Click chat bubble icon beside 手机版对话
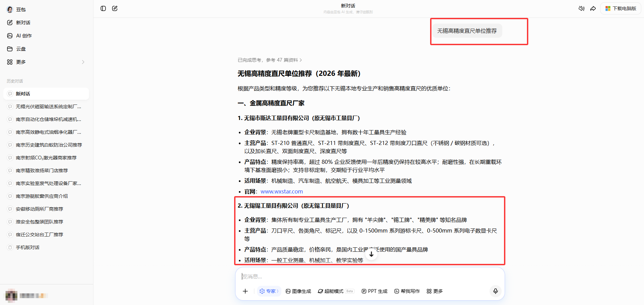The image size is (644, 305). pos(10,247)
